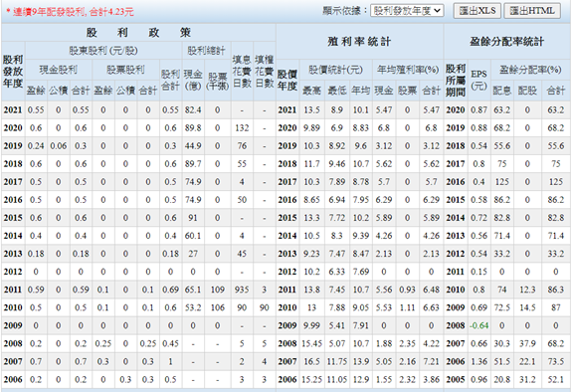This screenshot has height=392, width=573.
Task: Click the 股價統計(元) column header
Action: tap(335, 70)
